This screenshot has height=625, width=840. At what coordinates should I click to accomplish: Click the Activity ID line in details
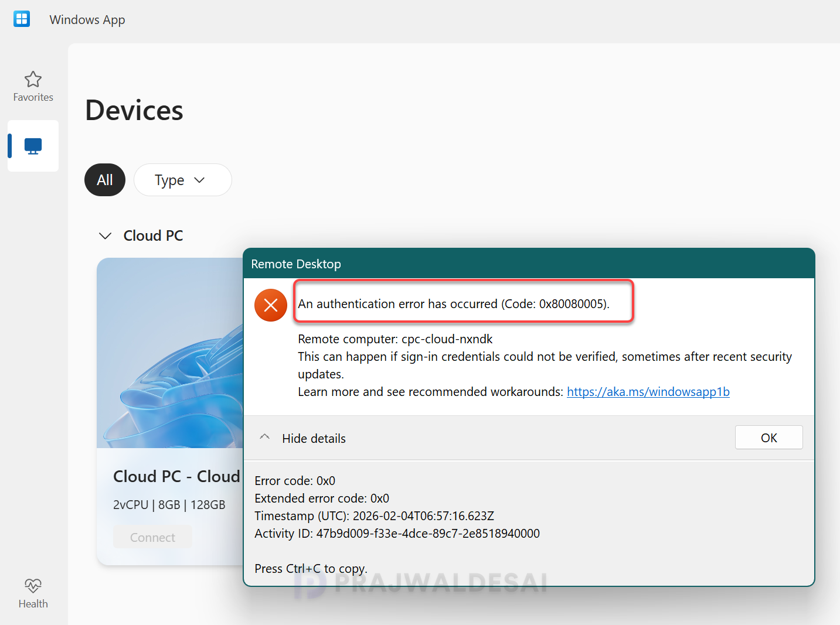397,534
